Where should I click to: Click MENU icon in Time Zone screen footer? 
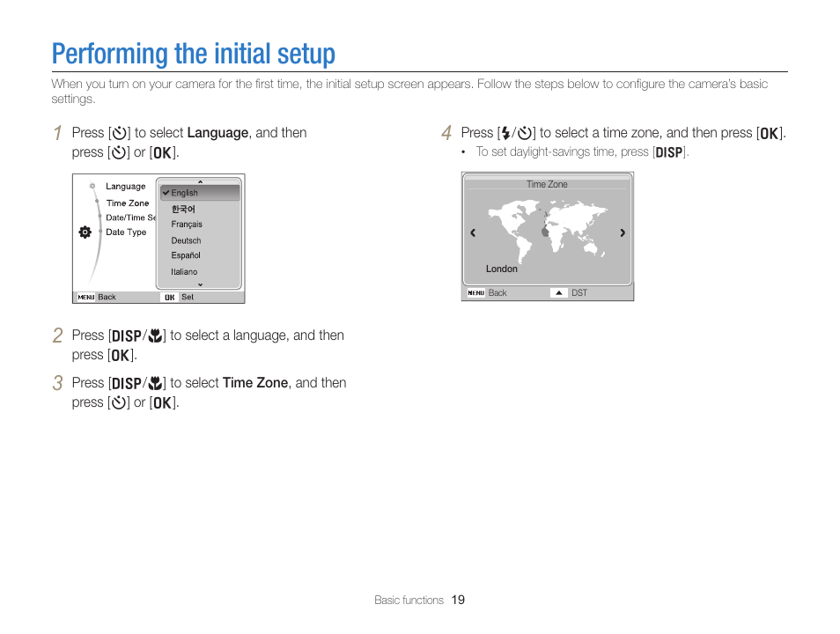pyautogui.click(x=475, y=292)
